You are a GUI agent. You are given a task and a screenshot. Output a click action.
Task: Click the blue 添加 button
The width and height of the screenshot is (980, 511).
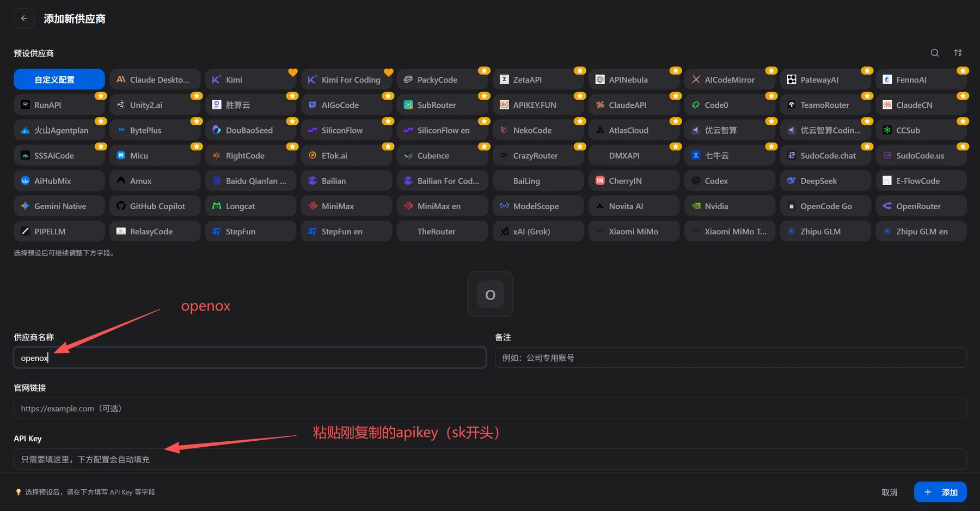pos(940,492)
